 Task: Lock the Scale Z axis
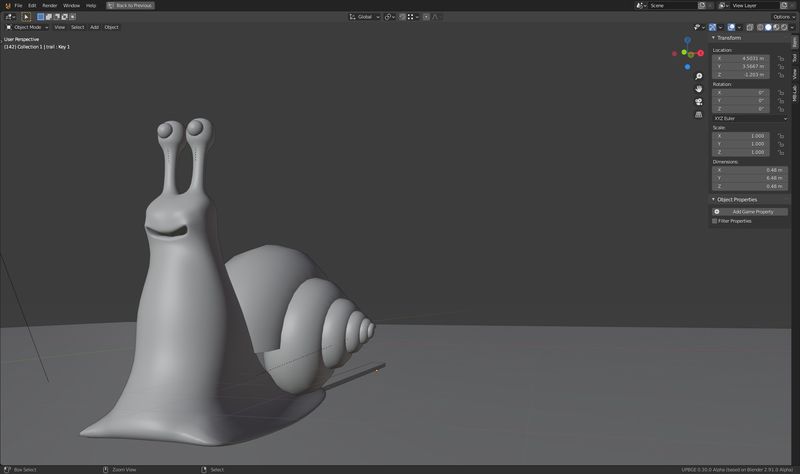781,153
